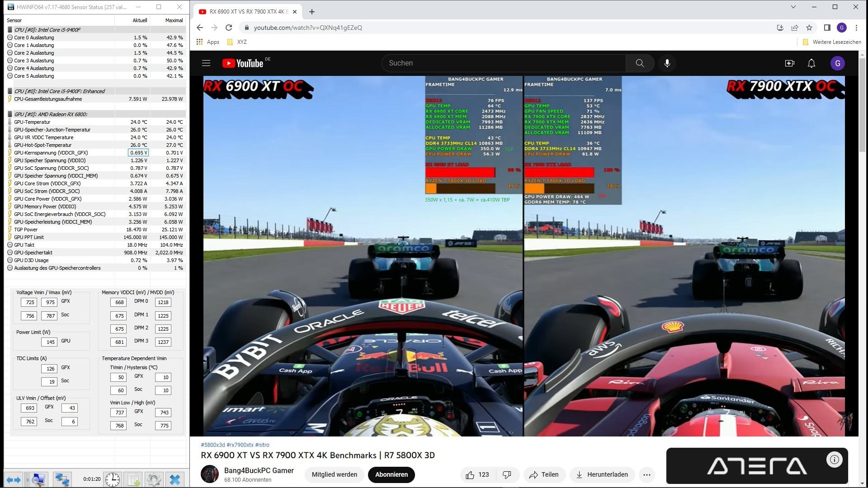Screen dimensions: 868x488
Task: Click the Herunterladen download button
Action: pos(602,474)
